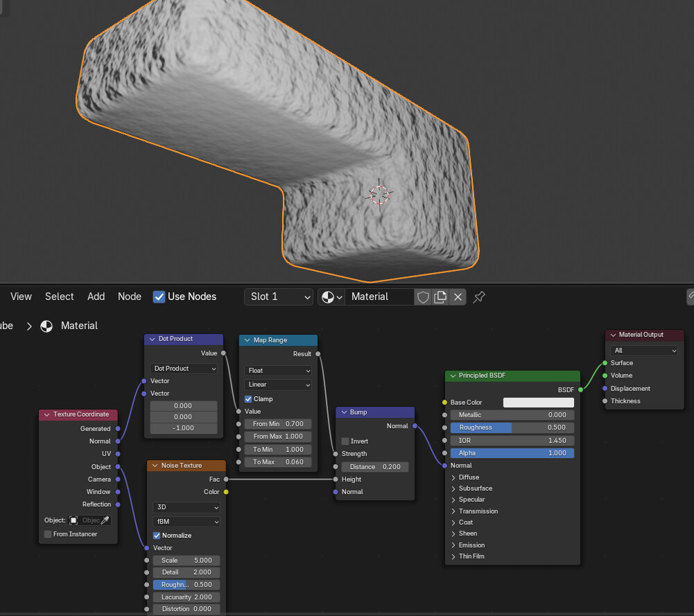This screenshot has width=694, height=616.
Task: Pin the node editor with the pin icon
Action: point(479,297)
